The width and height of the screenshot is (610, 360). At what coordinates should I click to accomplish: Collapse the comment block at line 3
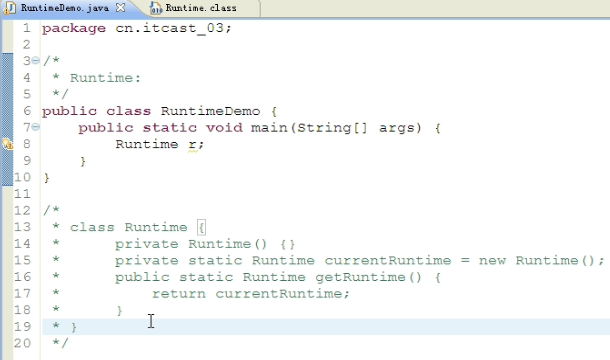click(x=35, y=60)
